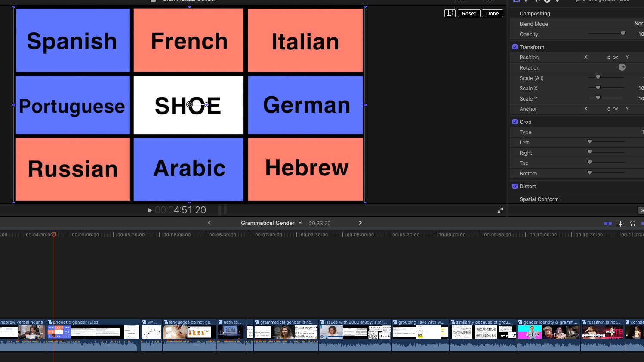This screenshot has height=362, width=644.
Task: Select the 'wh...' clip in timeline
Action: pos(151,335)
